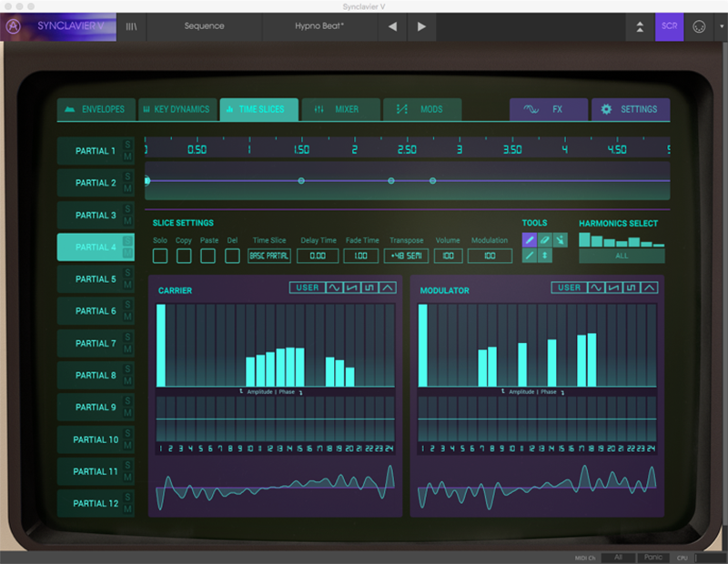
Task: Open the MIDI connector settings icon
Action: click(699, 27)
